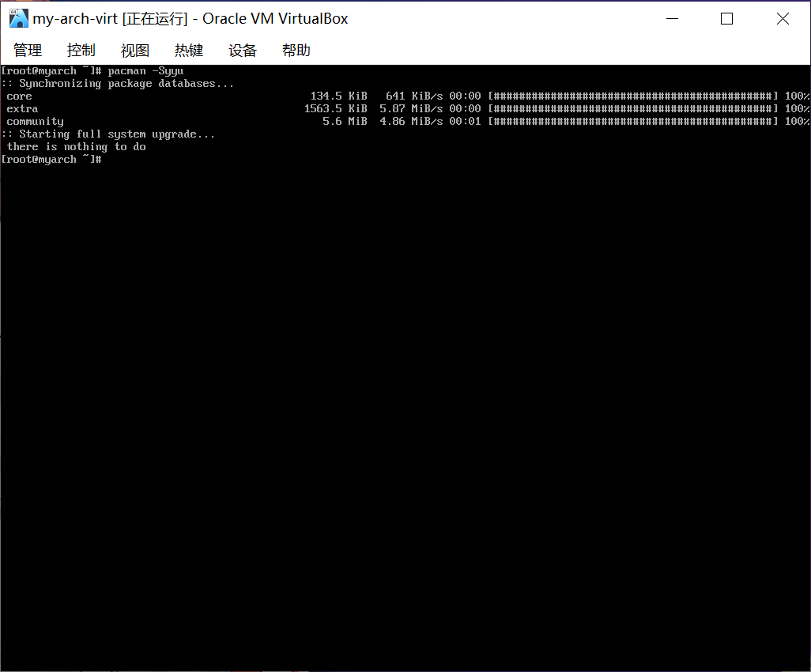Expand the 视图 menu
811x672 pixels.
pyautogui.click(x=135, y=51)
